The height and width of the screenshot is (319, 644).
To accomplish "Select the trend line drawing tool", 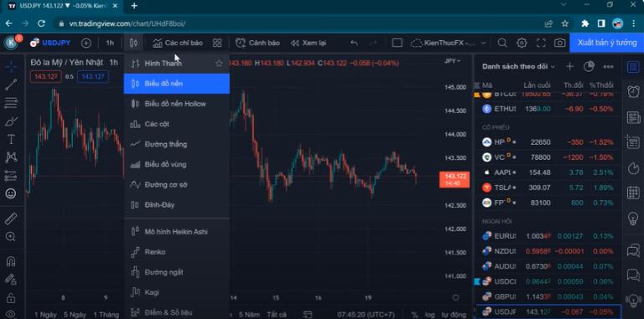I will (x=11, y=85).
